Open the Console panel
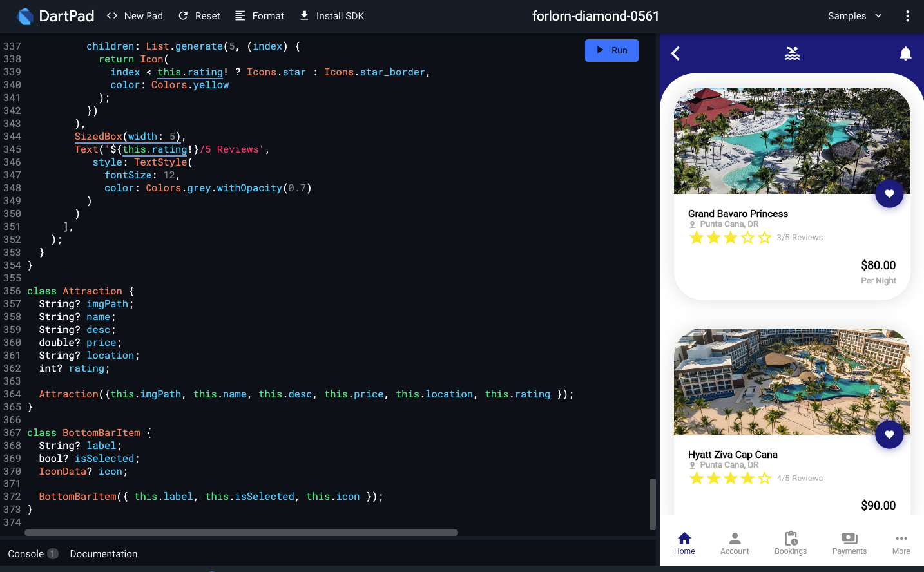This screenshot has width=924, height=572. pos(26,554)
